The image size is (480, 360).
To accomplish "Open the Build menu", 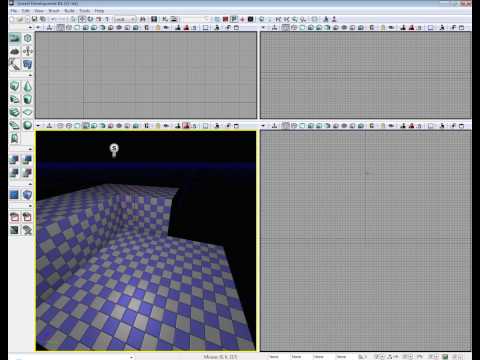I will [69, 11].
